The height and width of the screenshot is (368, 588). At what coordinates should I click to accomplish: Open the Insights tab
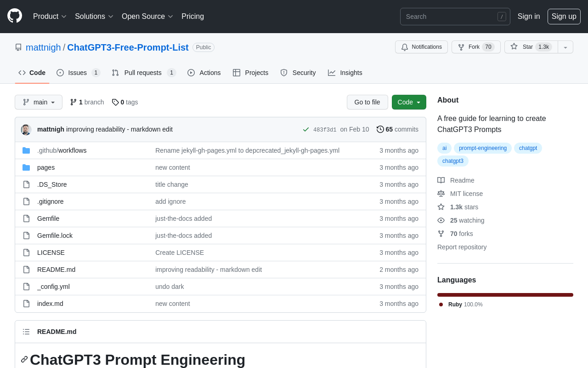tap(345, 73)
